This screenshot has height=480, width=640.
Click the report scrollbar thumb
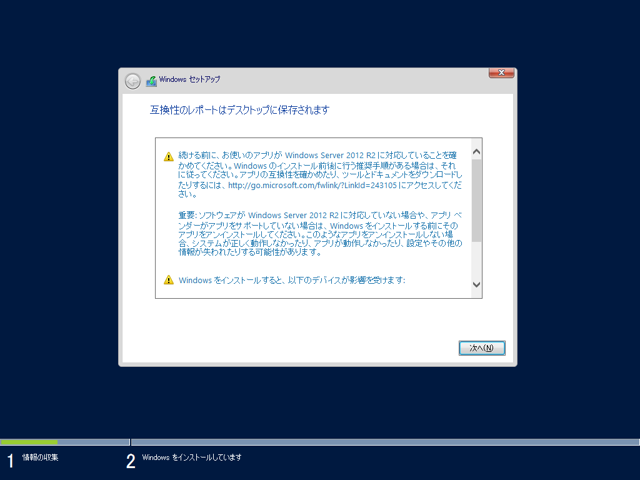(x=476, y=200)
